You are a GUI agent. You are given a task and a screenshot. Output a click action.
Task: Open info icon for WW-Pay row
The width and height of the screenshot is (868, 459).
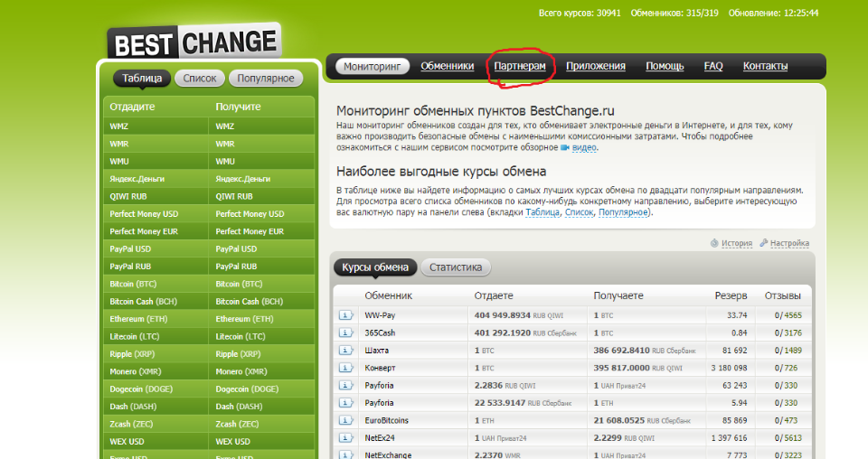(345, 315)
